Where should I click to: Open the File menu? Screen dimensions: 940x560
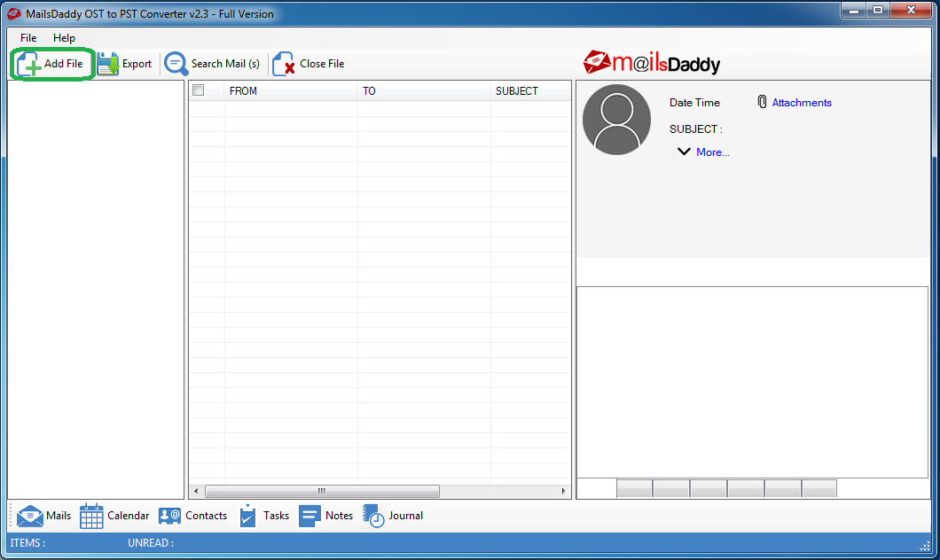28,38
